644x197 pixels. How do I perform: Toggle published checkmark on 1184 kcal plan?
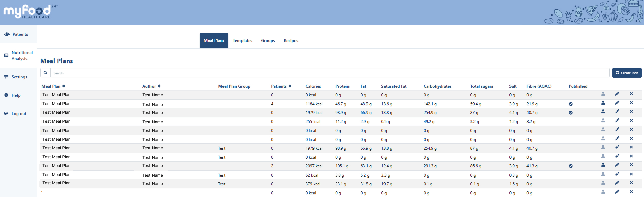[x=570, y=104]
